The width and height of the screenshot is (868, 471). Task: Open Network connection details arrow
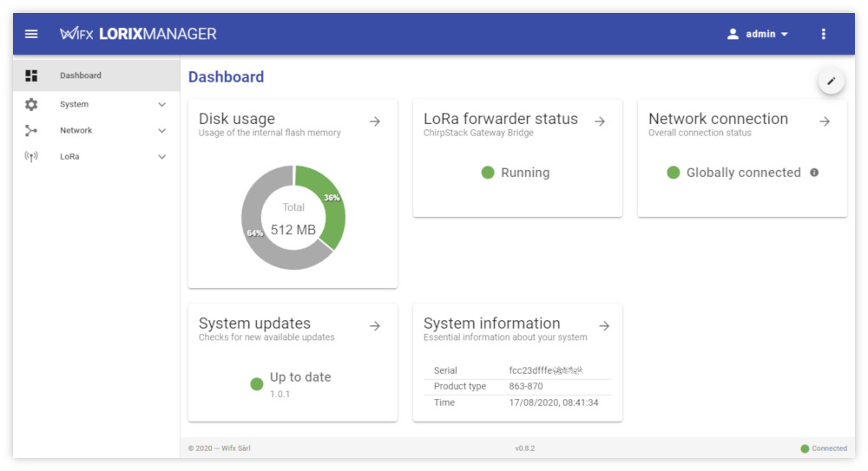pyautogui.click(x=825, y=121)
